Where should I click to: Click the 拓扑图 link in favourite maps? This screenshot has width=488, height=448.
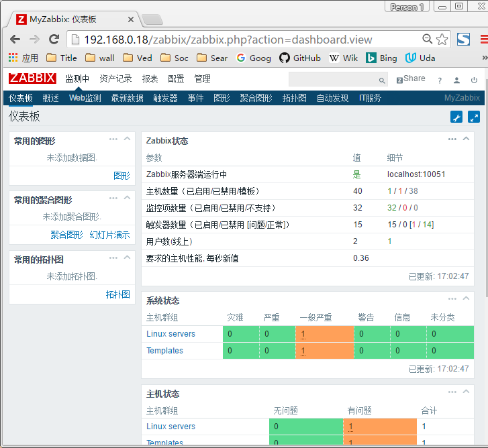(x=117, y=294)
